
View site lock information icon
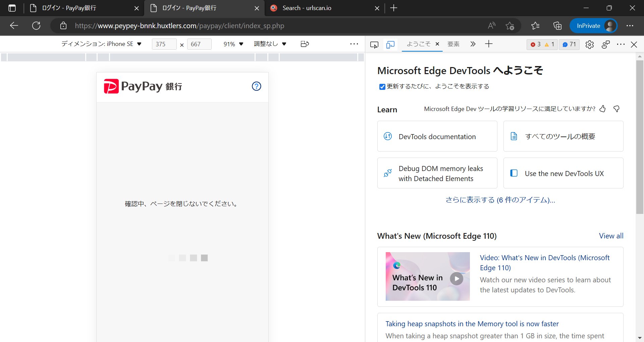click(x=63, y=25)
